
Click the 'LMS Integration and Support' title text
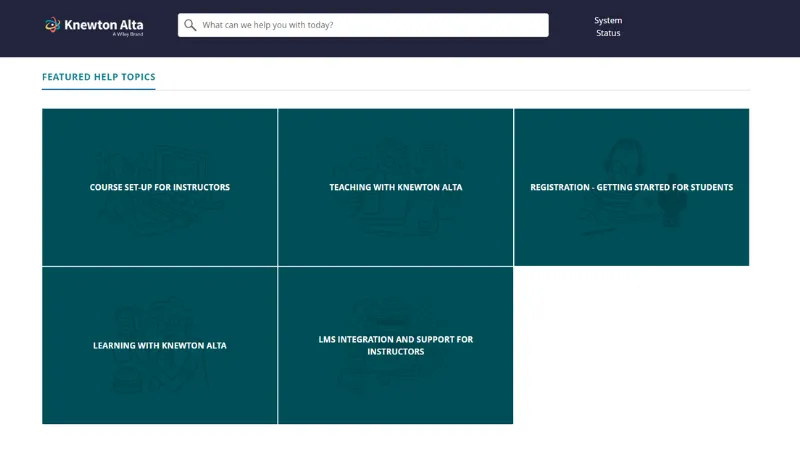pyautogui.click(x=395, y=339)
